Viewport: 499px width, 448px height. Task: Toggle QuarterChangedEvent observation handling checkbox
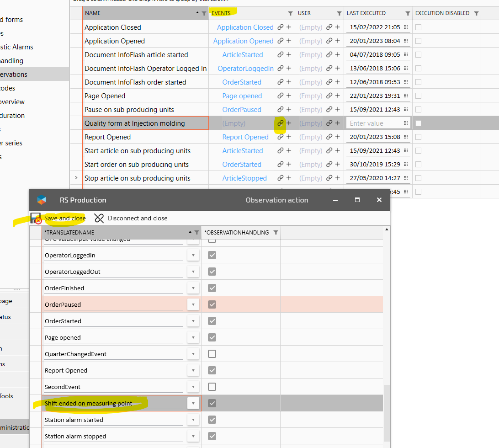tap(212, 354)
